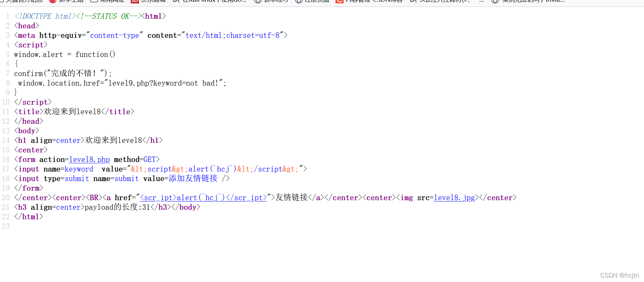
Task: Click the closing </form> tag on line 19
Action: pyautogui.click(x=29, y=188)
